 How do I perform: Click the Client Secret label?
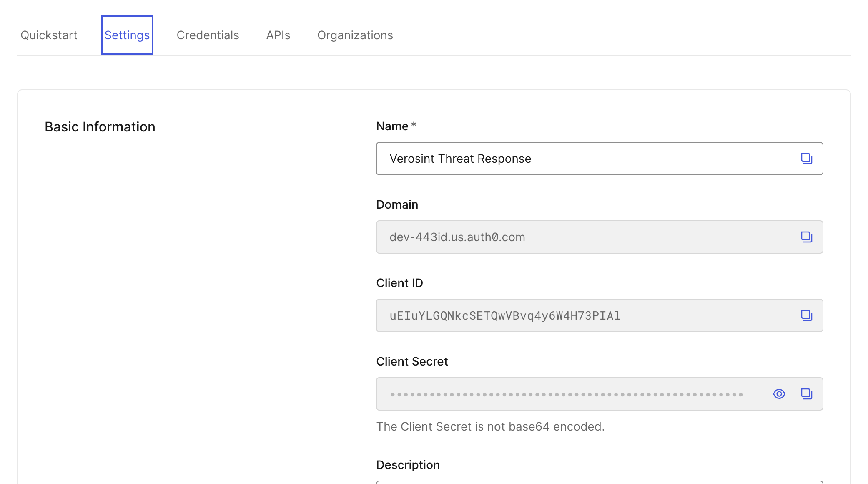pos(412,361)
